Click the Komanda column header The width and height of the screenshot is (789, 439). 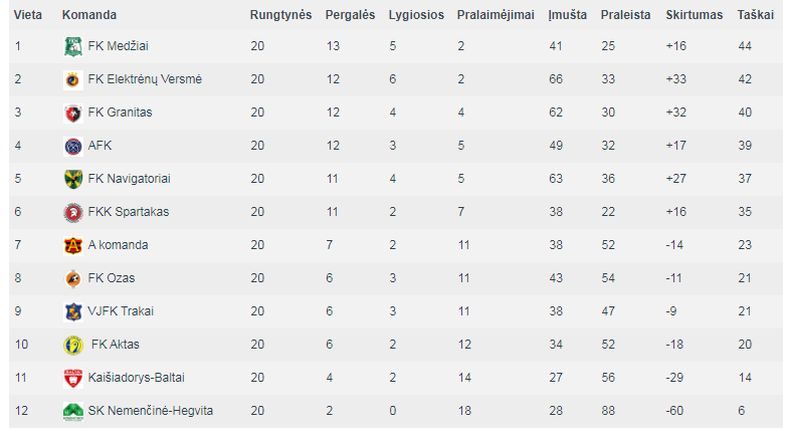pos(89,15)
